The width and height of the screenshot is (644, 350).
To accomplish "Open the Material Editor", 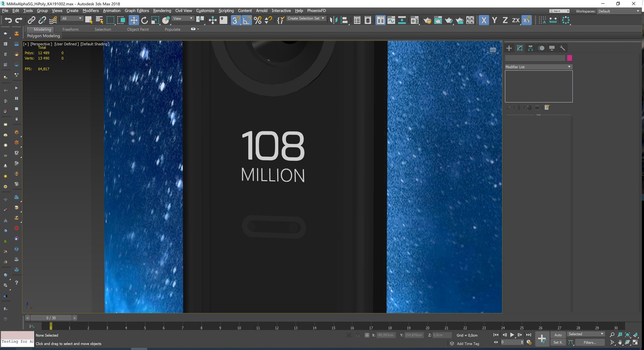I will tap(415, 20).
